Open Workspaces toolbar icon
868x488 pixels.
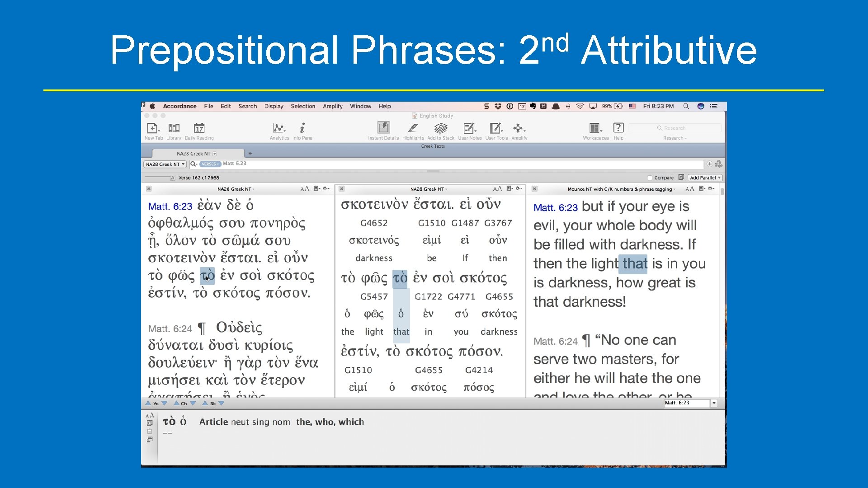[595, 129]
